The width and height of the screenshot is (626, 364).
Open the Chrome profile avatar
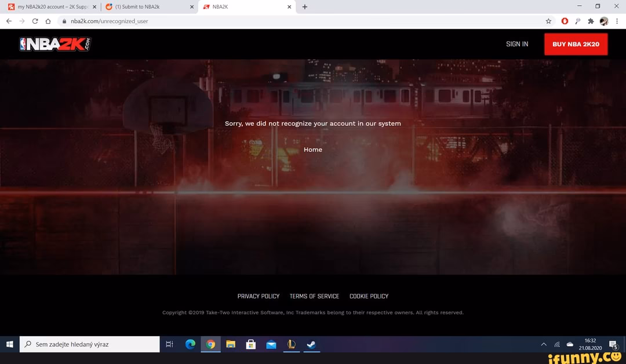603,21
